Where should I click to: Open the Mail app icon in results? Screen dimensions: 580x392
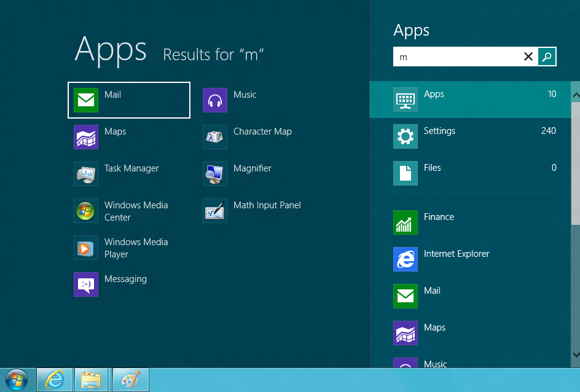click(x=86, y=100)
